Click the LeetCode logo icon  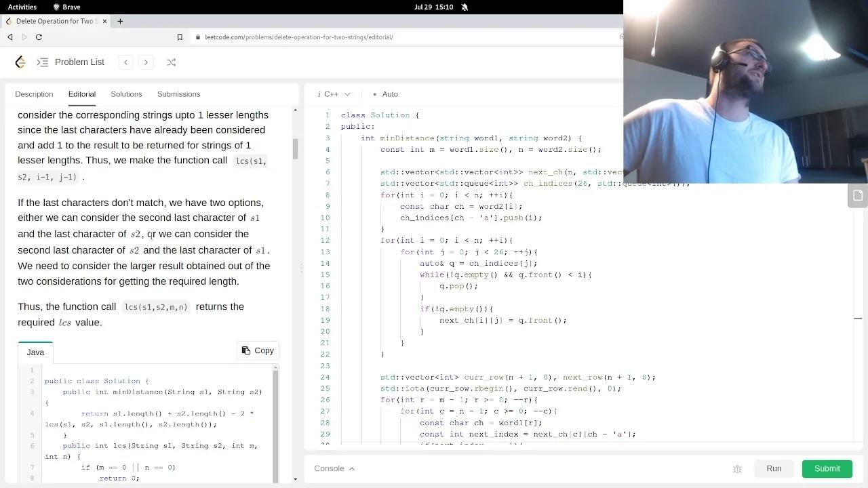tap(20, 62)
